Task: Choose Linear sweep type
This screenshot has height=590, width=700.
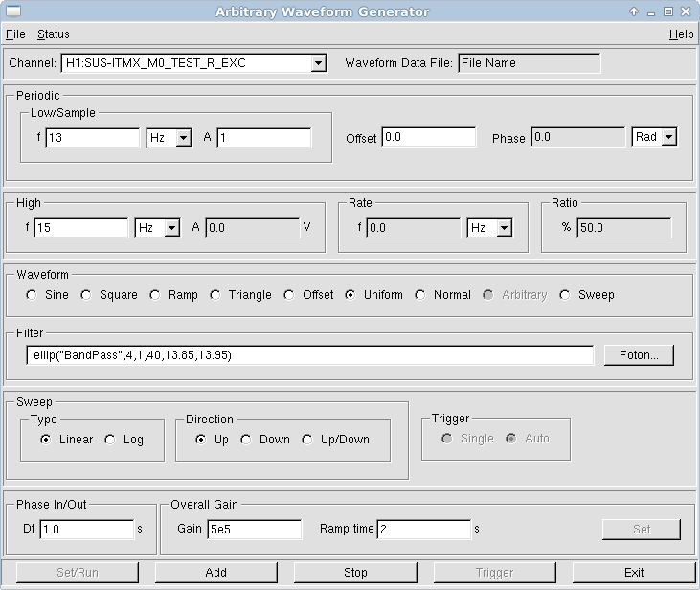Action: [46, 440]
